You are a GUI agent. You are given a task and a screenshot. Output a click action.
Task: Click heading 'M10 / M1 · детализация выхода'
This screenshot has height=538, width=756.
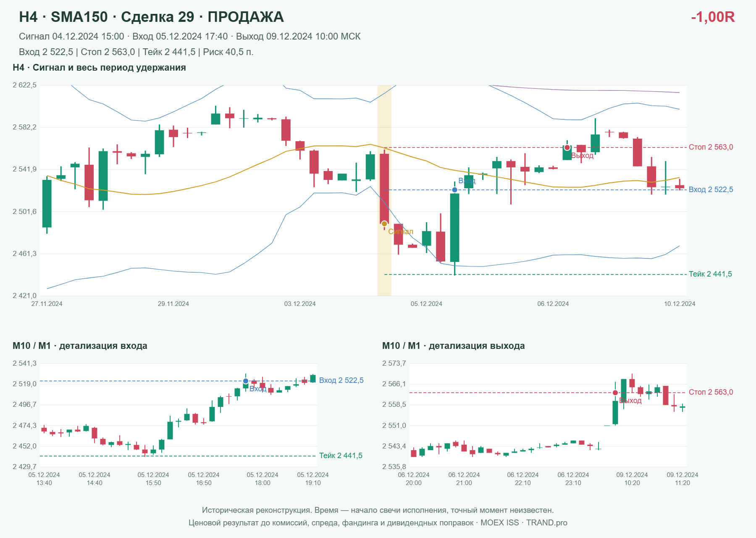tap(454, 346)
